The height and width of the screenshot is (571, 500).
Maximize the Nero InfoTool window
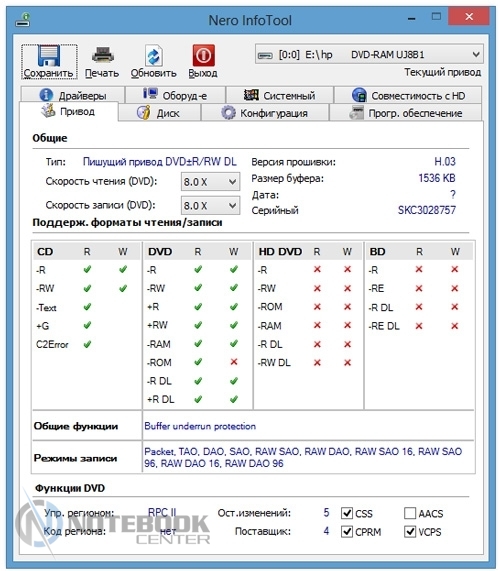436,17
